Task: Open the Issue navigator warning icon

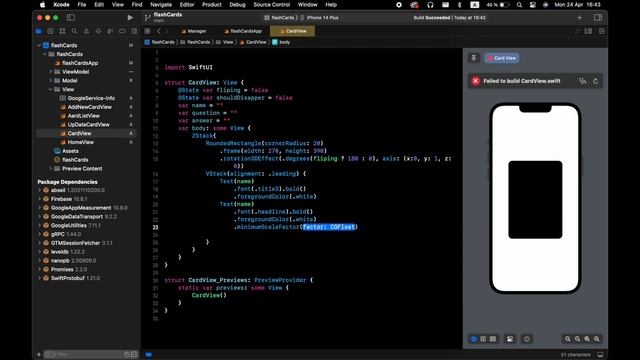Action: pyautogui.click(x=86, y=31)
